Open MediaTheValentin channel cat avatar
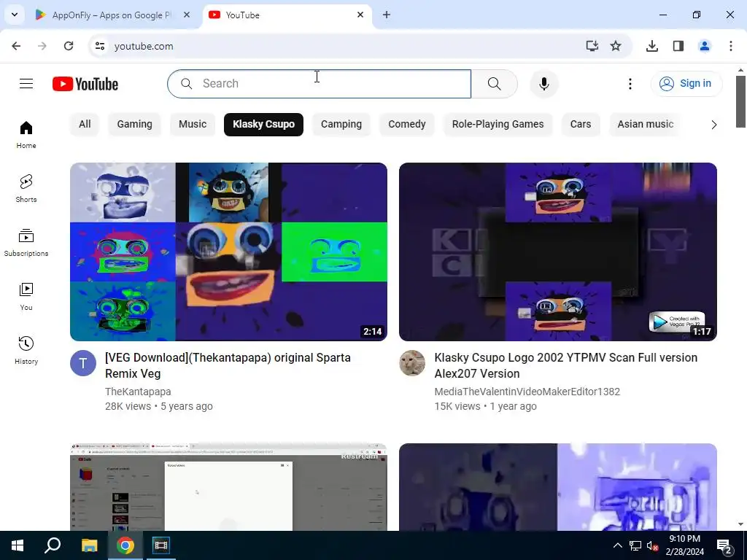 [x=412, y=363]
